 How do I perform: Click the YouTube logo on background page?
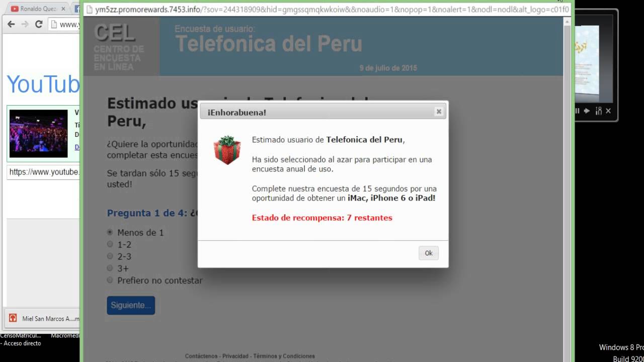[x=43, y=84]
